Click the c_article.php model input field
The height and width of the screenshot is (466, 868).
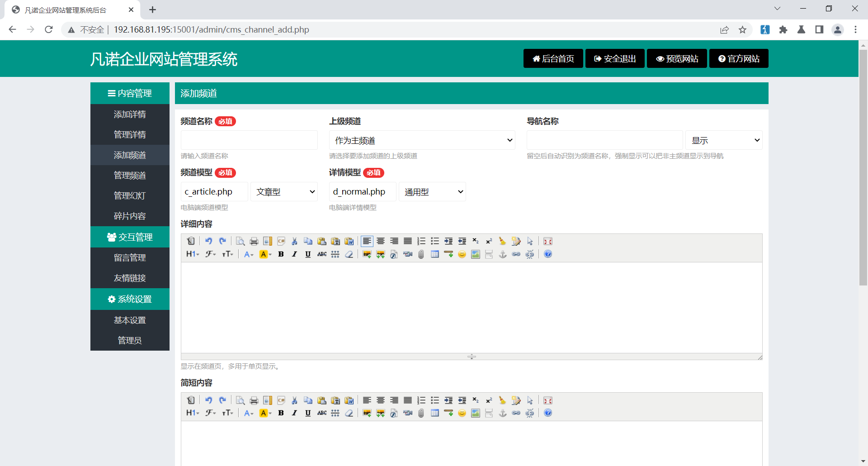214,192
